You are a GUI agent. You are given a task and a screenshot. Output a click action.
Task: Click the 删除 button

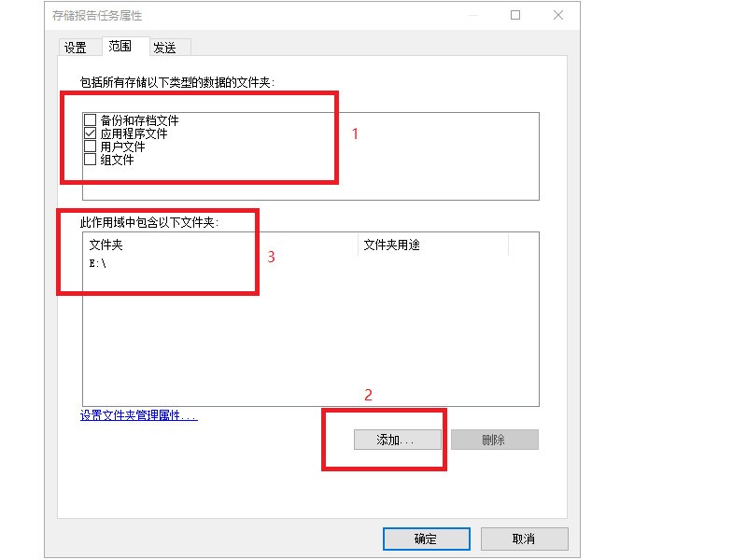pyautogui.click(x=495, y=440)
